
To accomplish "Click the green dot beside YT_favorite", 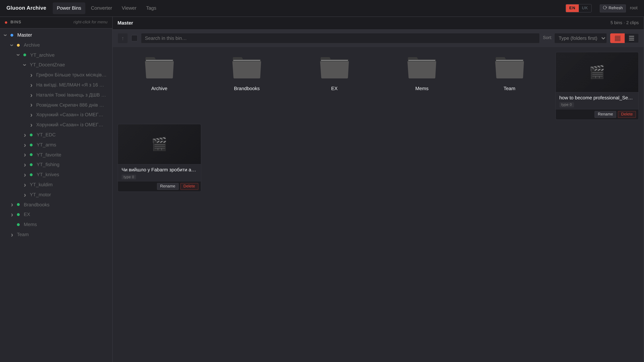I will 31,155.
